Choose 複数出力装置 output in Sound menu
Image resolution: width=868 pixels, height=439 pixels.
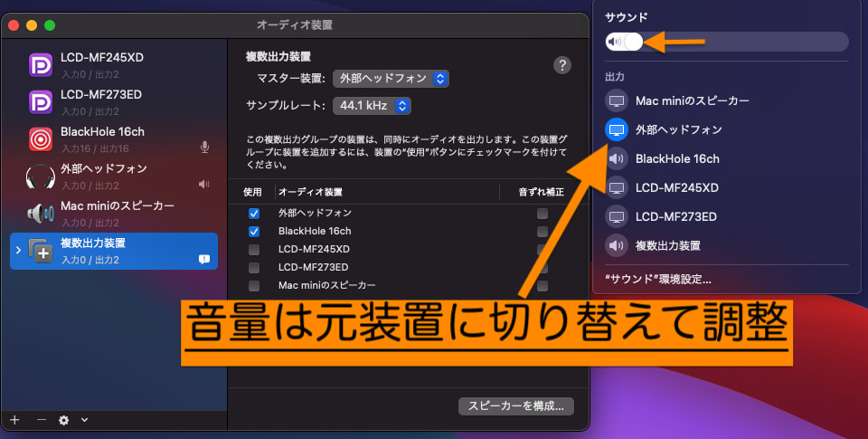(726, 245)
